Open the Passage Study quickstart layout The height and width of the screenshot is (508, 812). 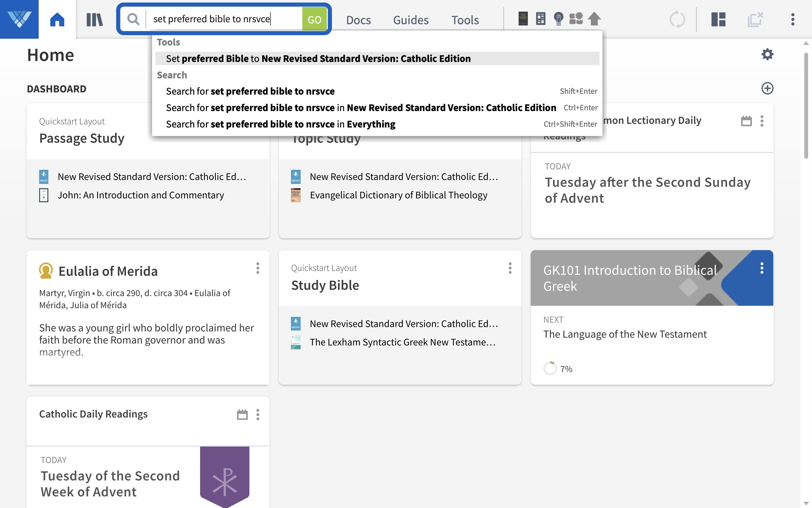click(x=81, y=138)
